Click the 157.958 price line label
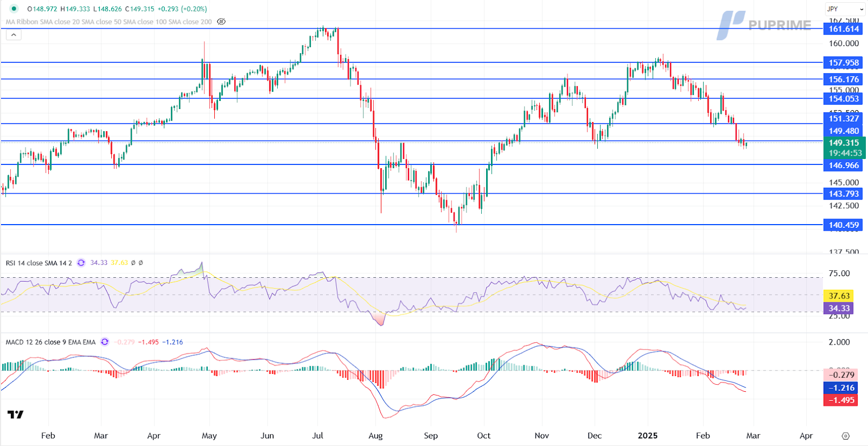The height and width of the screenshot is (446, 868). coord(843,62)
